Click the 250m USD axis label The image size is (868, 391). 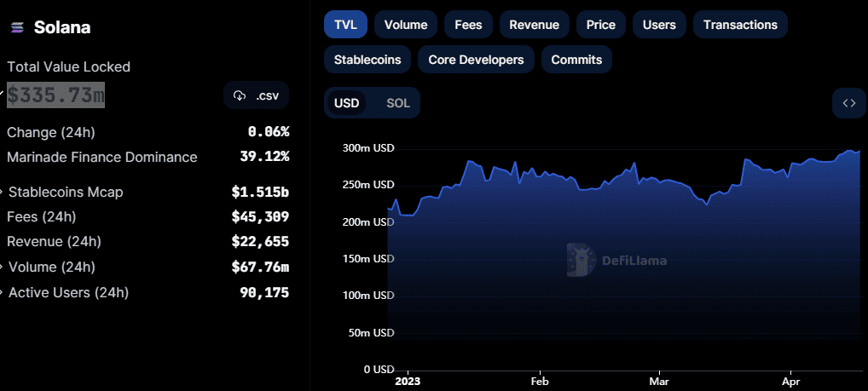coord(369,185)
